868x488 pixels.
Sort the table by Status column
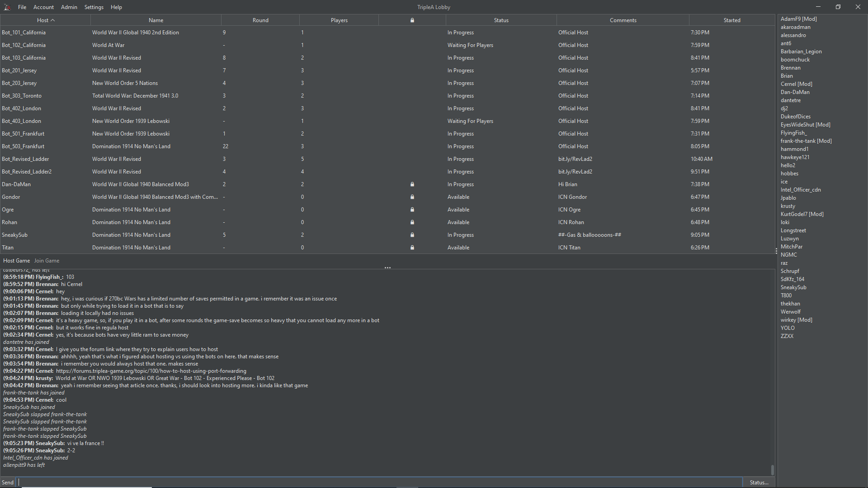pyautogui.click(x=501, y=20)
